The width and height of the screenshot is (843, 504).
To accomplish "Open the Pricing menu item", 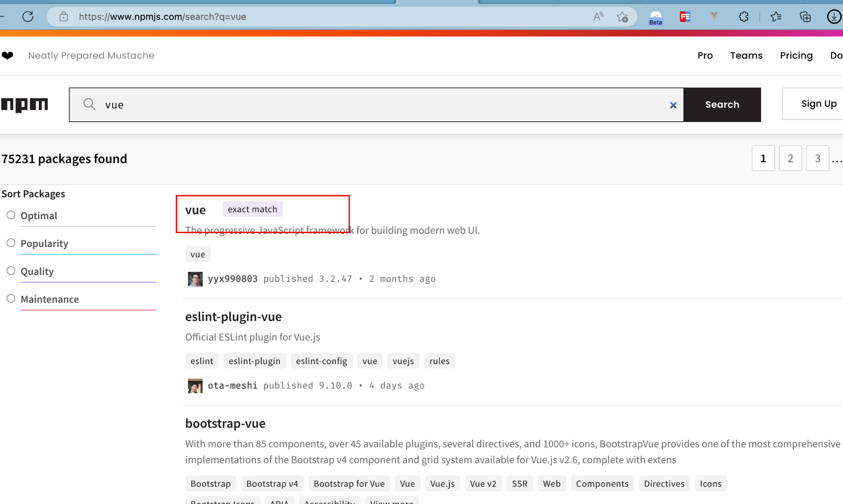I will pos(796,56).
